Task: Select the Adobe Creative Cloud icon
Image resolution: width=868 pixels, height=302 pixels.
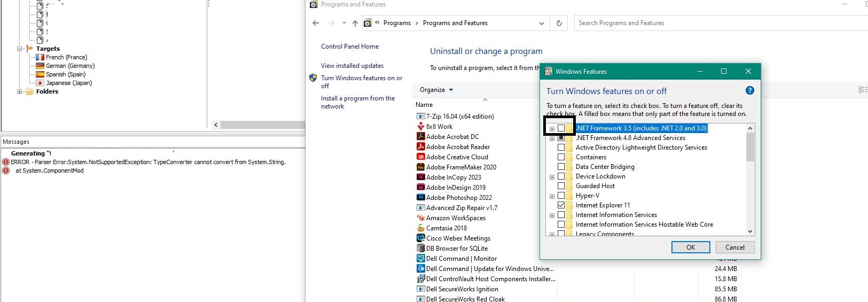Action: click(421, 157)
